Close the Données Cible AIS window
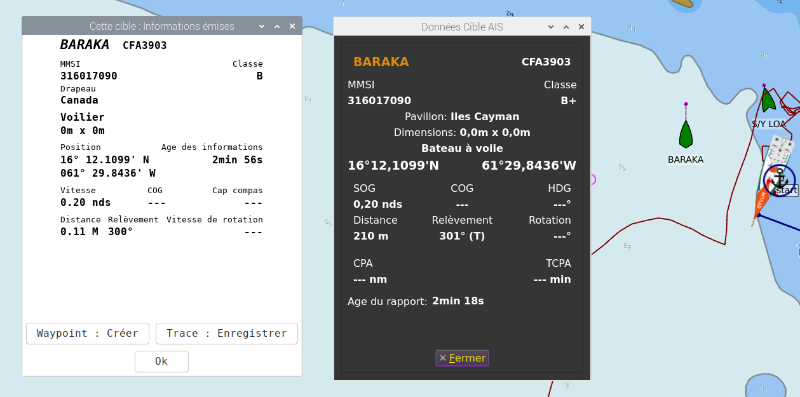Viewport: 800px width, 397px height. (x=581, y=27)
